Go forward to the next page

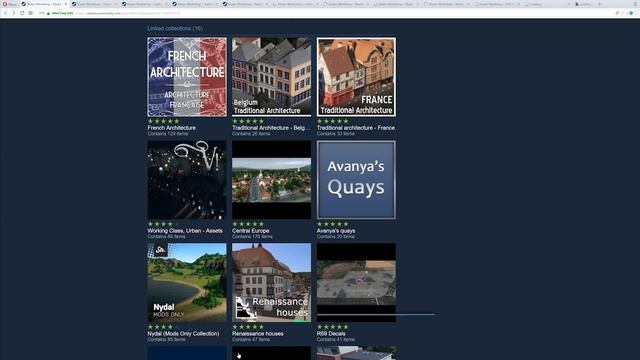pyautogui.click(x=13, y=13)
